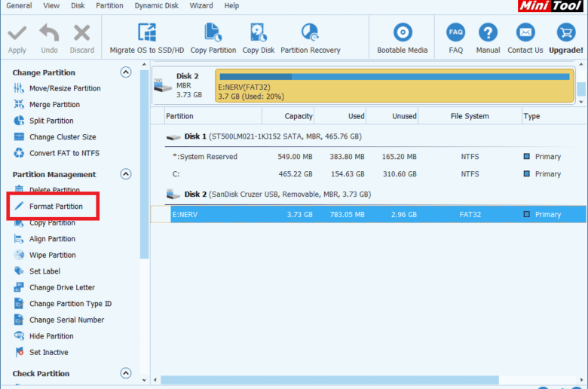Click the Contact Us envelope icon

[525, 32]
